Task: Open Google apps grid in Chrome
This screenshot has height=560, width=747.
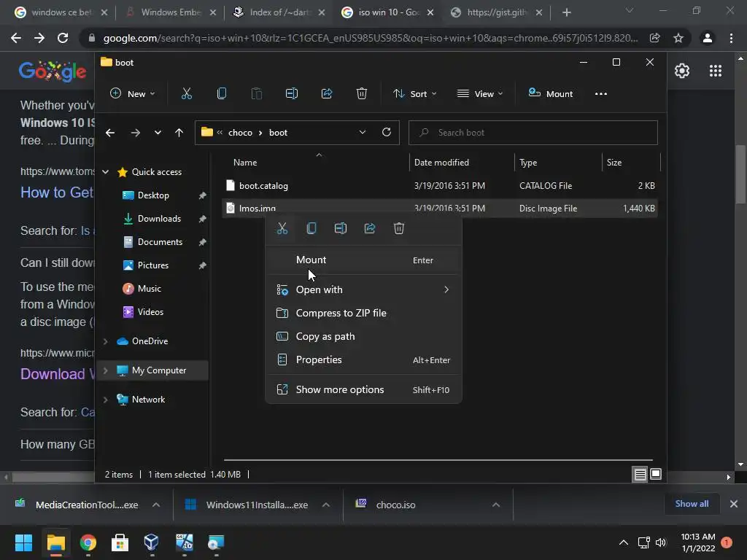Action: [x=716, y=71]
